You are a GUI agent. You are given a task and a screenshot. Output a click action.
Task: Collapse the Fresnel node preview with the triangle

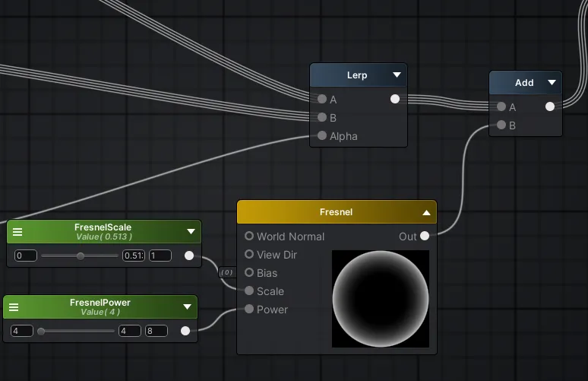point(427,213)
